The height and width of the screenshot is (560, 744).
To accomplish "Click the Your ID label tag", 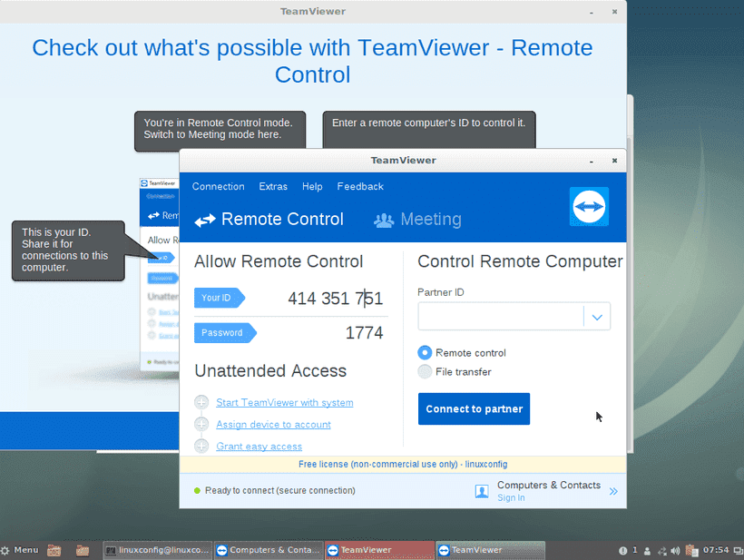I will (x=220, y=298).
